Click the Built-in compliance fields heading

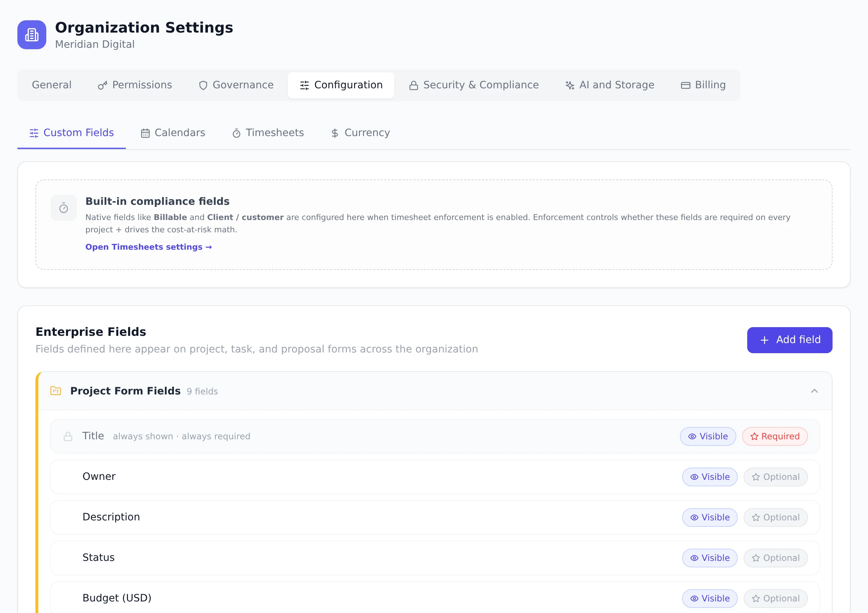pyautogui.click(x=157, y=201)
